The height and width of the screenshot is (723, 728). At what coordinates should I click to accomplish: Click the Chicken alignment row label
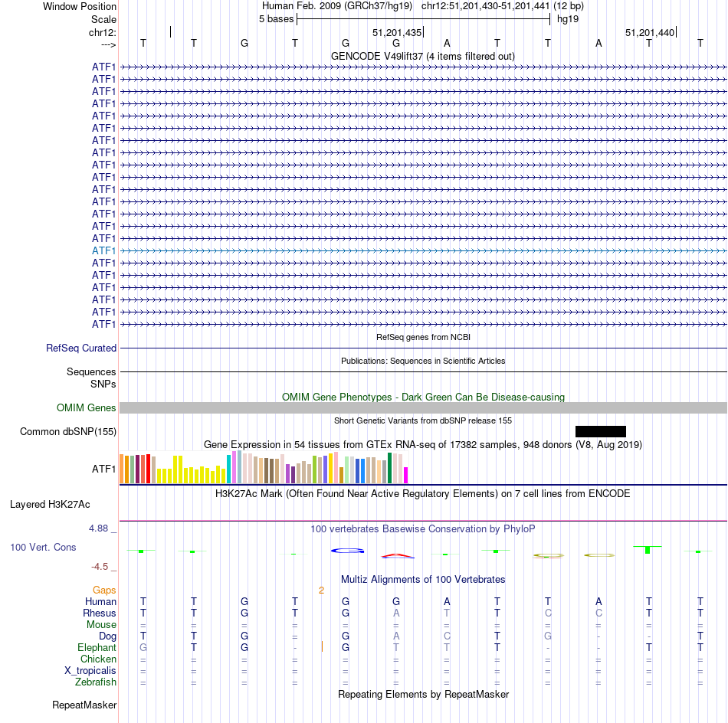coord(98,659)
